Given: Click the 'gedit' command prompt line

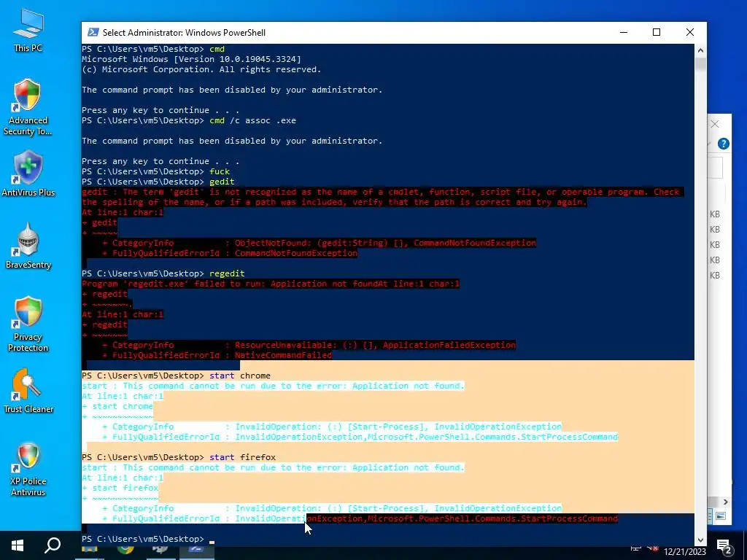Looking at the screenshot, I should (x=158, y=182).
